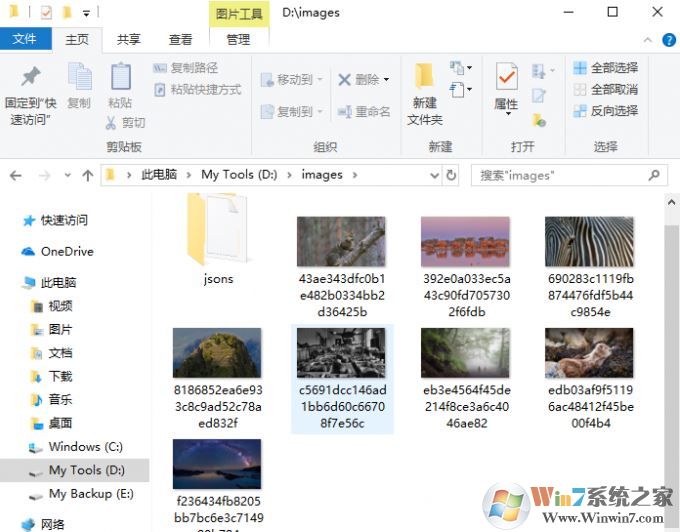This screenshot has width=680, height=532.
Task: Open Videos (视频) folder in sidebar
Action: 52,306
